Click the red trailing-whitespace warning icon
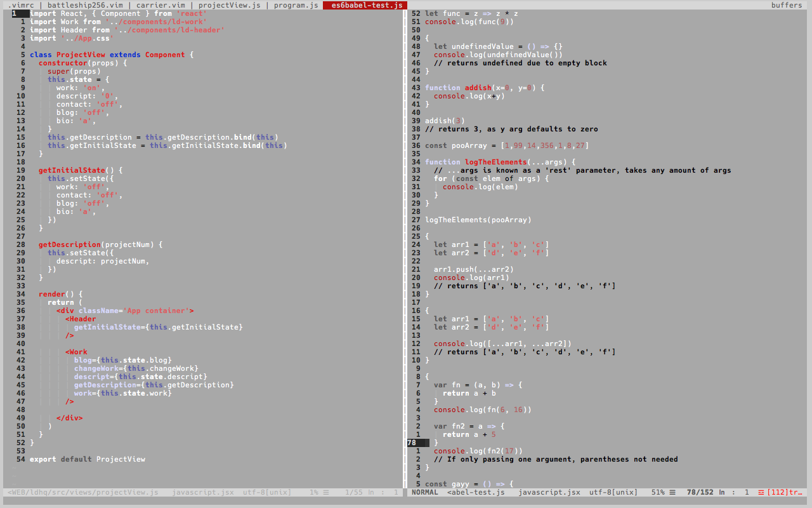The width and height of the screenshot is (812, 508). 761,492
